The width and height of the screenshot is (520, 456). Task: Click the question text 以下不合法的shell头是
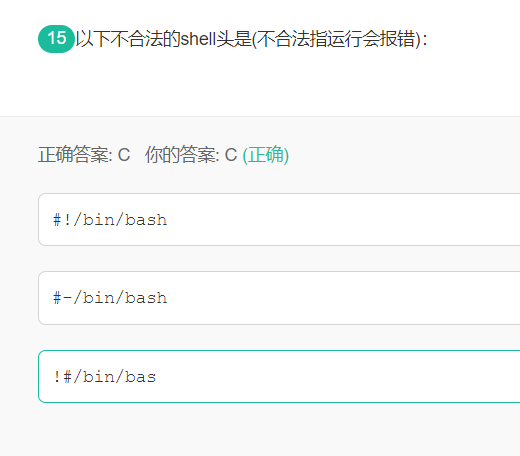(163, 39)
